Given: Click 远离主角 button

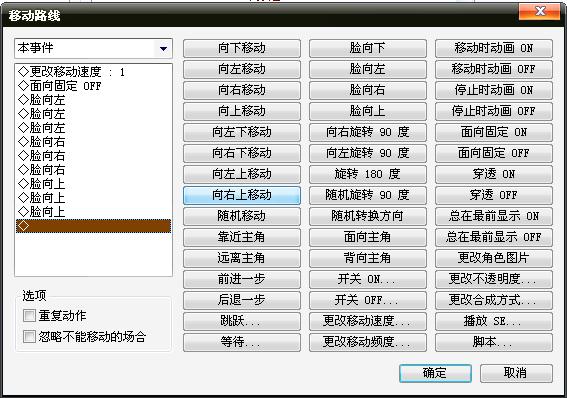Looking at the screenshot, I should pyautogui.click(x=242, y=258).
